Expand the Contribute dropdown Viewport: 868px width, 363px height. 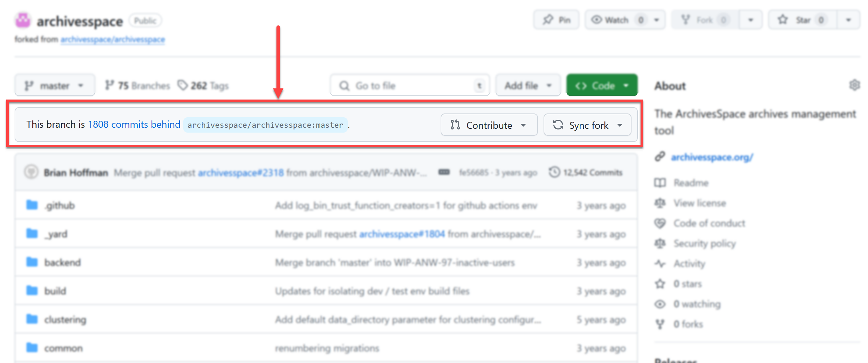click(489, 125)
